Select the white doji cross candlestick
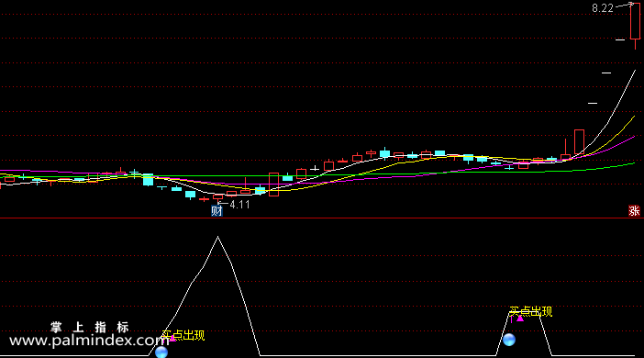Viewport: 644px width, 358px height. pyautogui.click(x=315, y=168)
